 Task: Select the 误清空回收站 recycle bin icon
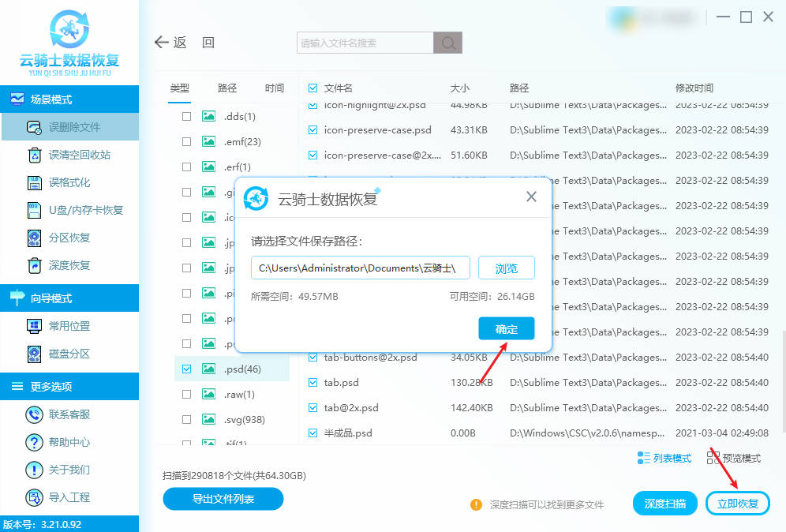coord(34,155)
